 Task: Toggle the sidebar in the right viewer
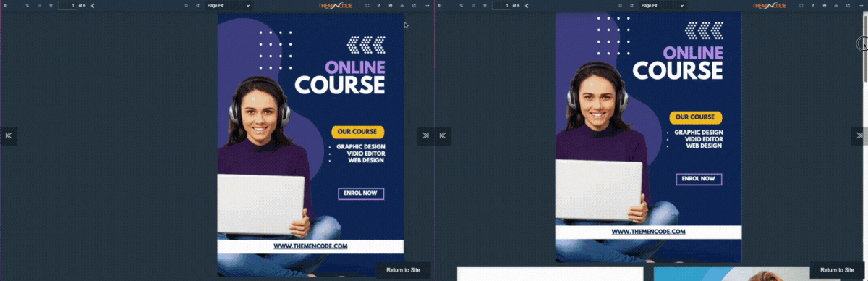click(439, 6)
